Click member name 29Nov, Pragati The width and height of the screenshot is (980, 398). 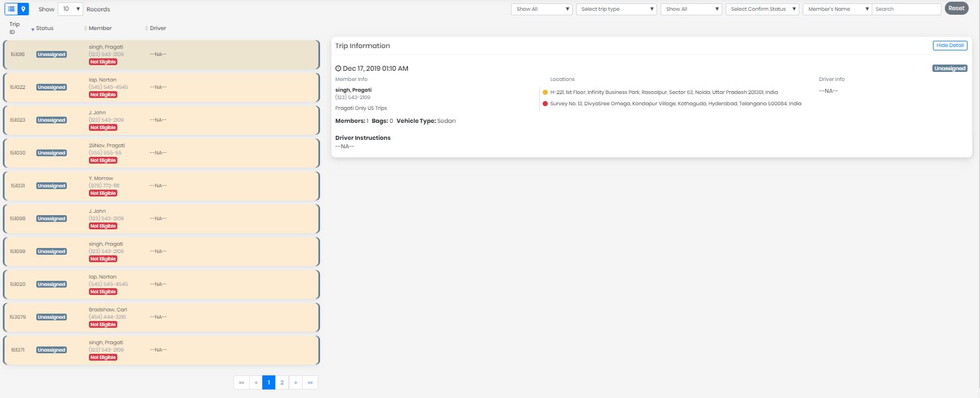point(106,145)
